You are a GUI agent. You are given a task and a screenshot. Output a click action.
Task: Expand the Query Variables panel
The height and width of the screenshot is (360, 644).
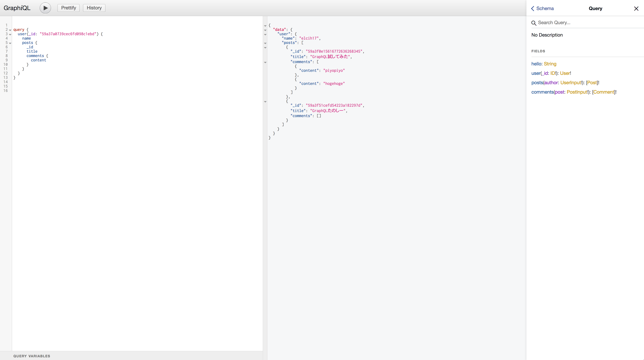pos(32,356)
